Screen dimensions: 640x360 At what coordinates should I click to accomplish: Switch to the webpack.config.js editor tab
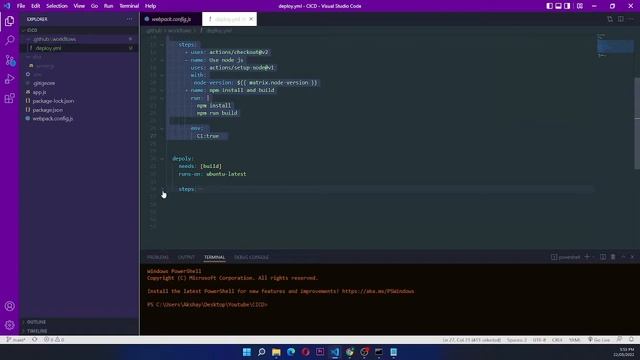tap(171, 19)
